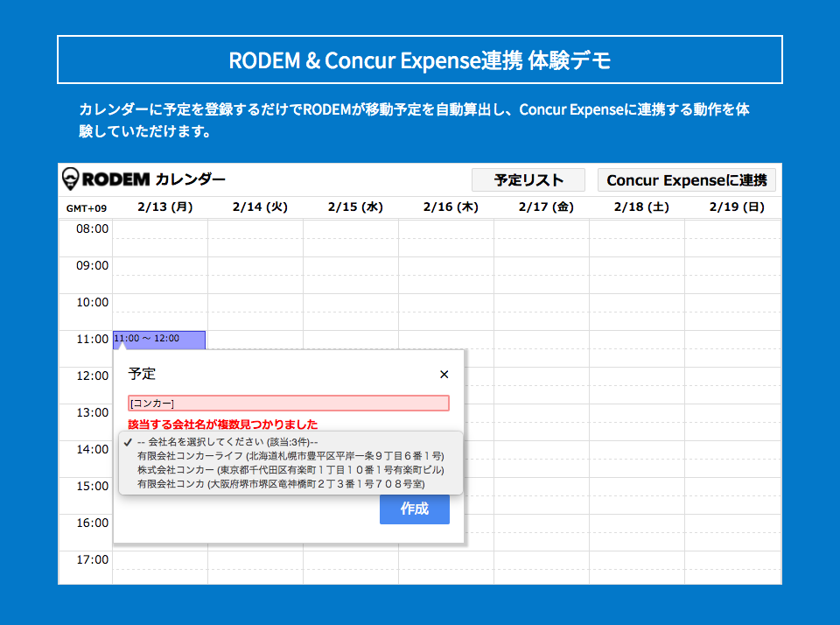
Task: Click the [コンカー] schedule title field
Action: tap(288, 403)
